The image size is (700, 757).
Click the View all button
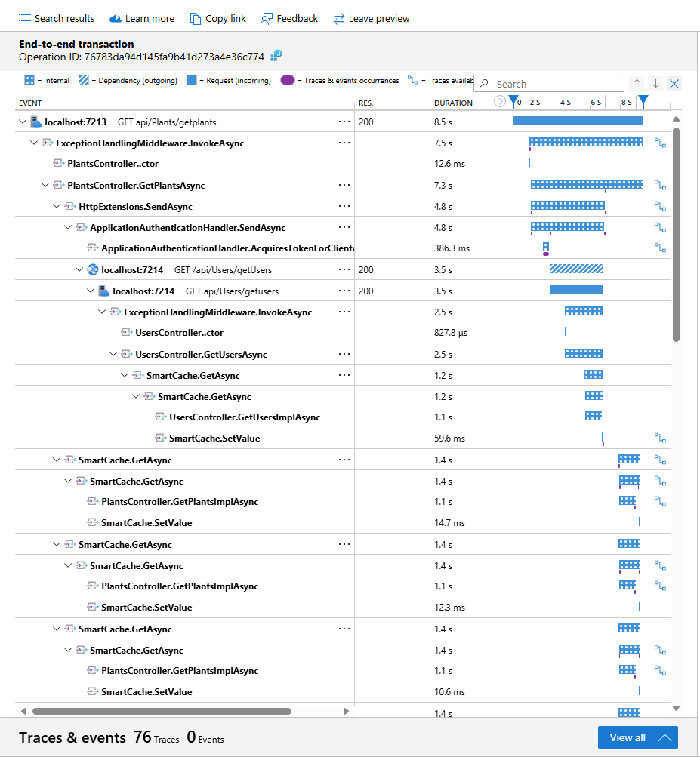[x=637, y=737]
